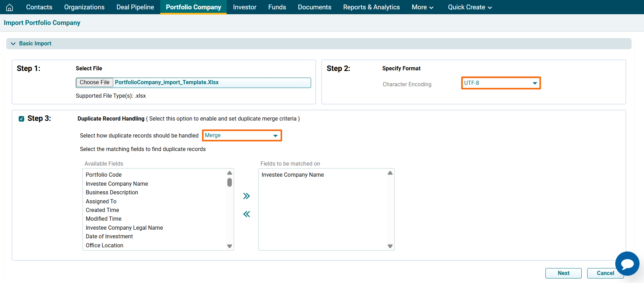Viewport: 644px width, 283px height.
Task: Expand the More menu
Action: point(422,7)
